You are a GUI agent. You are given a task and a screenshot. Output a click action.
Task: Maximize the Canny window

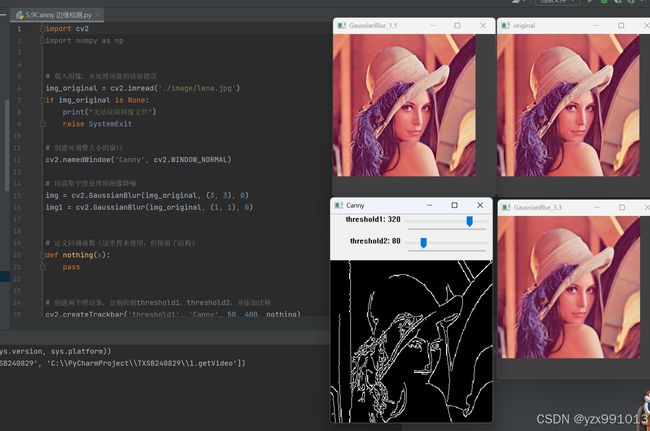(454, 205)
